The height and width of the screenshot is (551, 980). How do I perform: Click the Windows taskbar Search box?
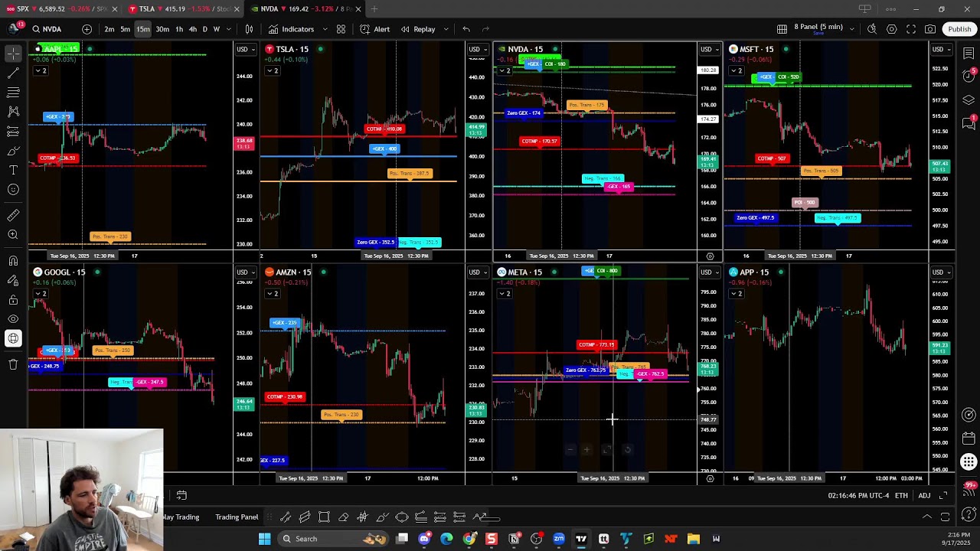point(332,539)
